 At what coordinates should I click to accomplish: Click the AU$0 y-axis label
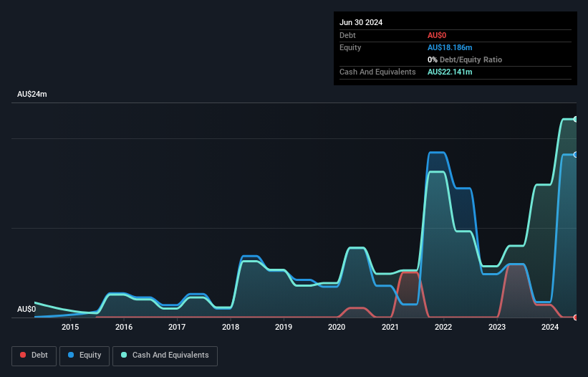26,309
